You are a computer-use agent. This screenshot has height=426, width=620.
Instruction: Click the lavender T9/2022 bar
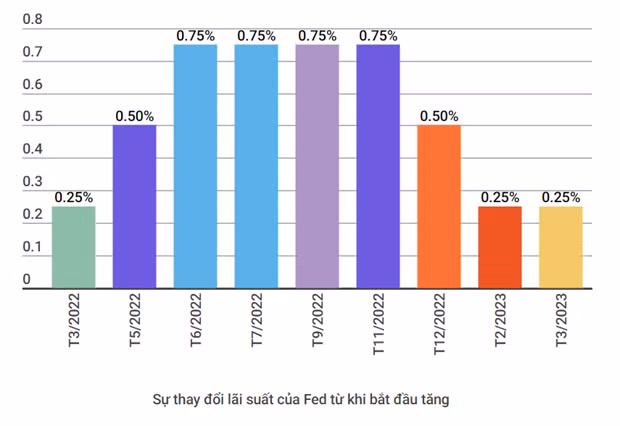click(317, 166)
